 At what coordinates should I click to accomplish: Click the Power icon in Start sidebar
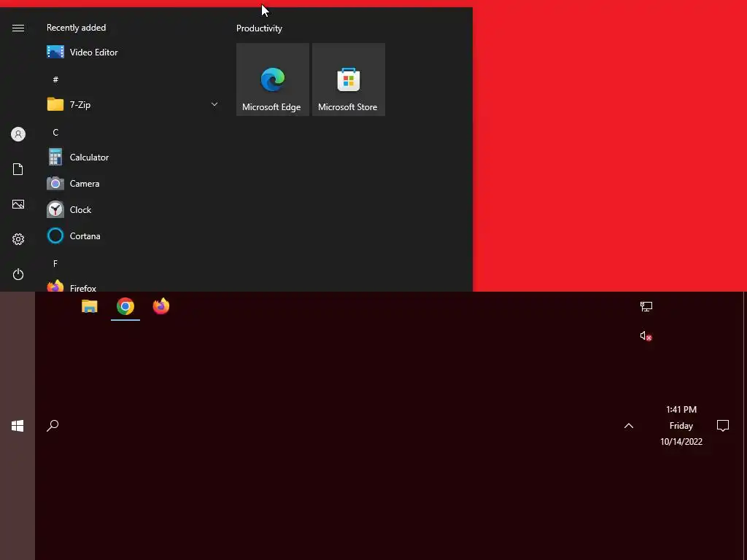tap(18, 274)
